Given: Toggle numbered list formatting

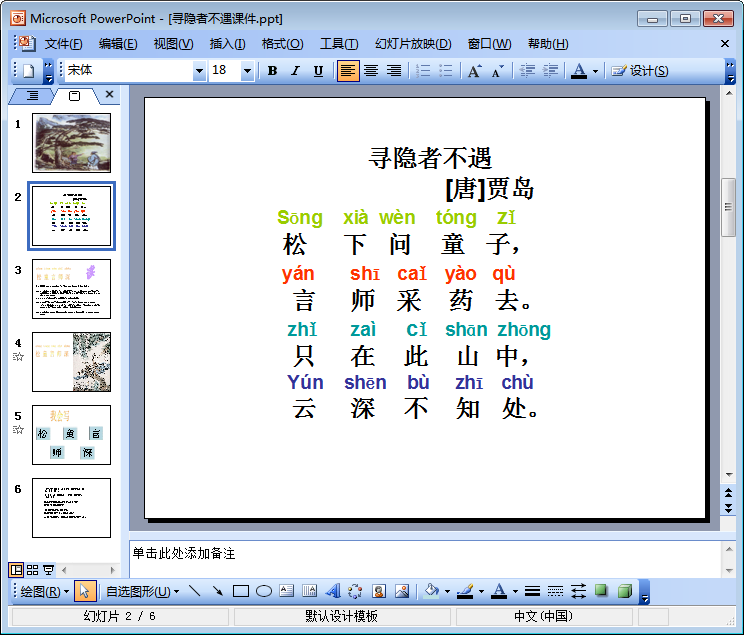Looking at the screenshot, I should coord(423,71).
